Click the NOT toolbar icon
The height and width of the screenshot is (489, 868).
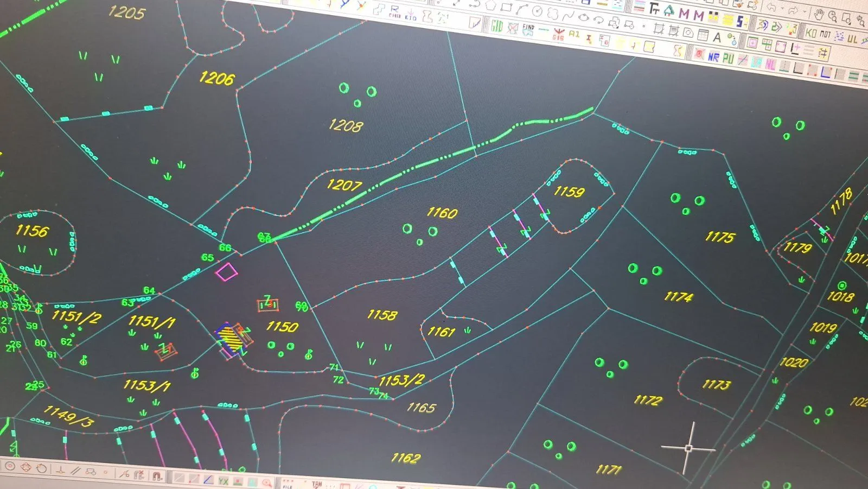click(x=825, y=34)
